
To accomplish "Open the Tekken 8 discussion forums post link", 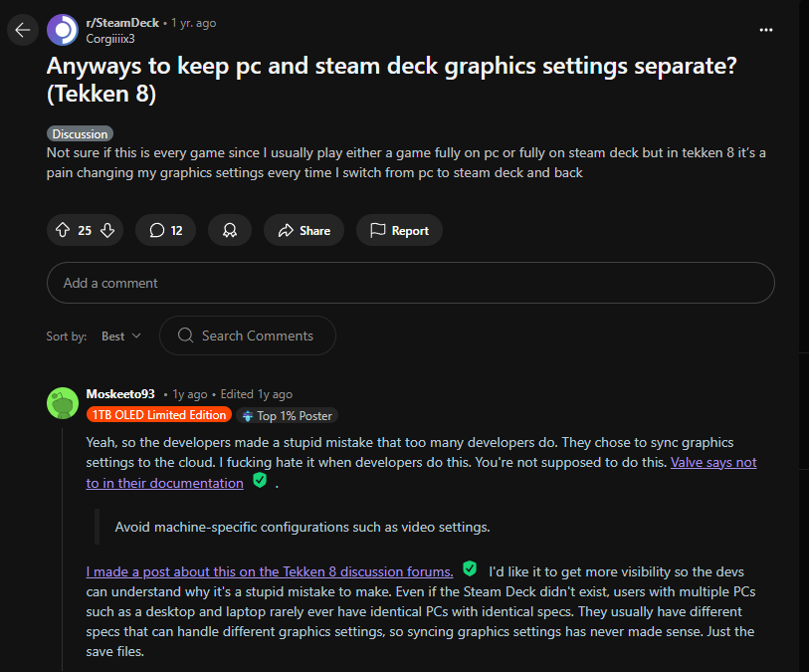I will point(270,571).
